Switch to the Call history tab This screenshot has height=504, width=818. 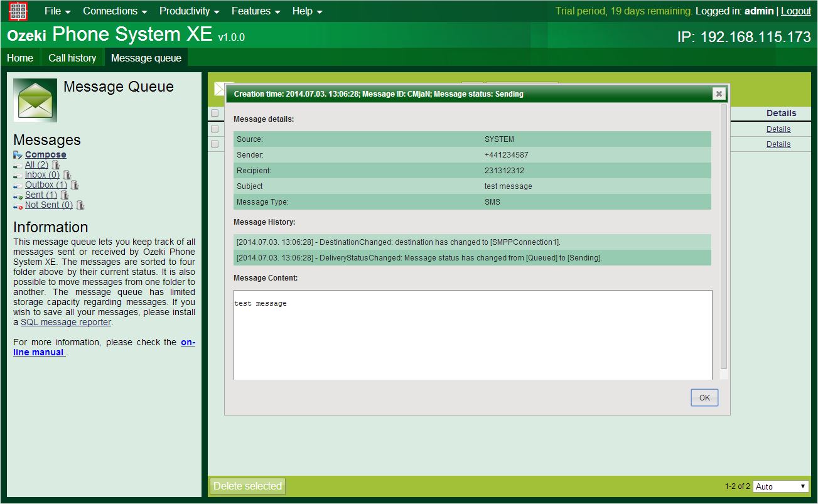pyautogui.click(x=72, y=58)
